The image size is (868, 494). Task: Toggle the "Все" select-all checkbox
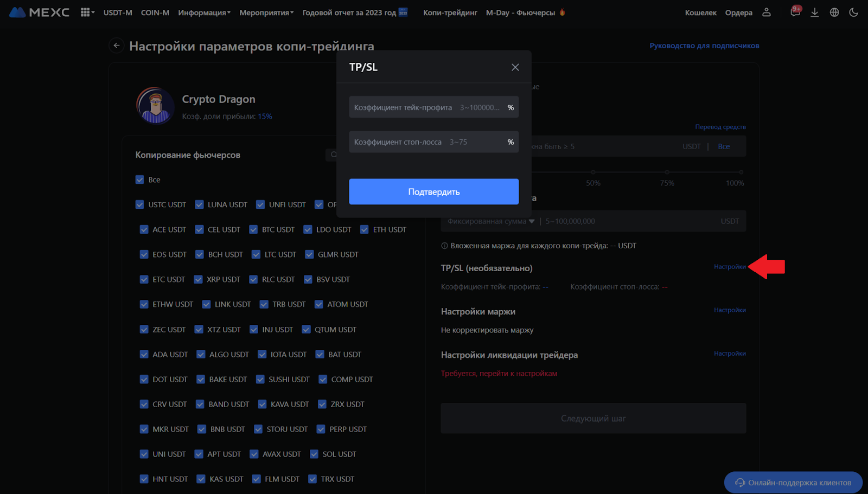pos(140,179)
